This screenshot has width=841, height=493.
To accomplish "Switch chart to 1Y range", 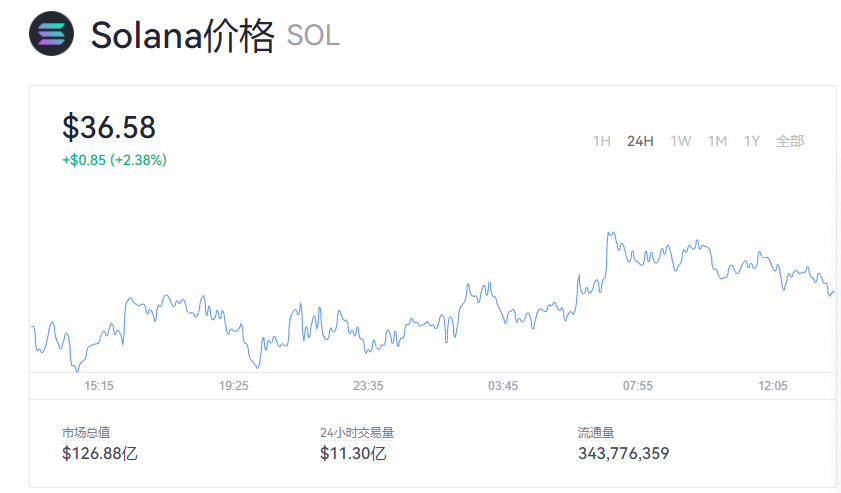I will pyautogui.click(x=752, y=141).
